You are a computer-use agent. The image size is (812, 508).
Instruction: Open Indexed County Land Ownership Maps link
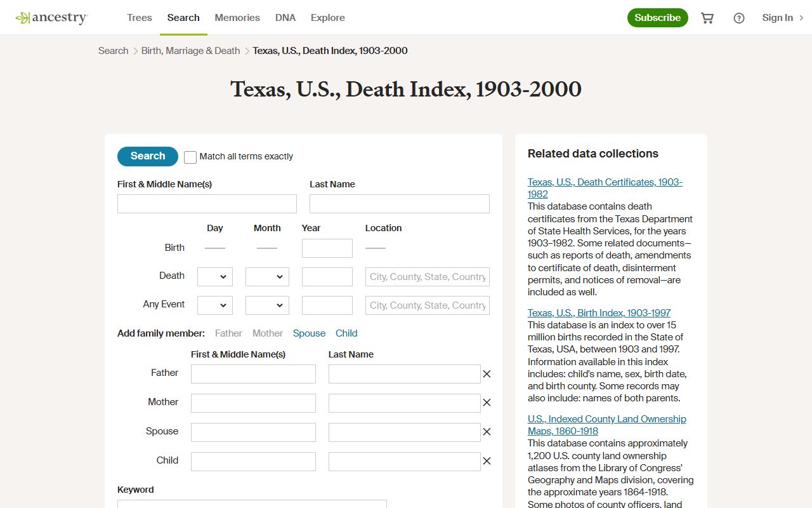tap(607, 425)
